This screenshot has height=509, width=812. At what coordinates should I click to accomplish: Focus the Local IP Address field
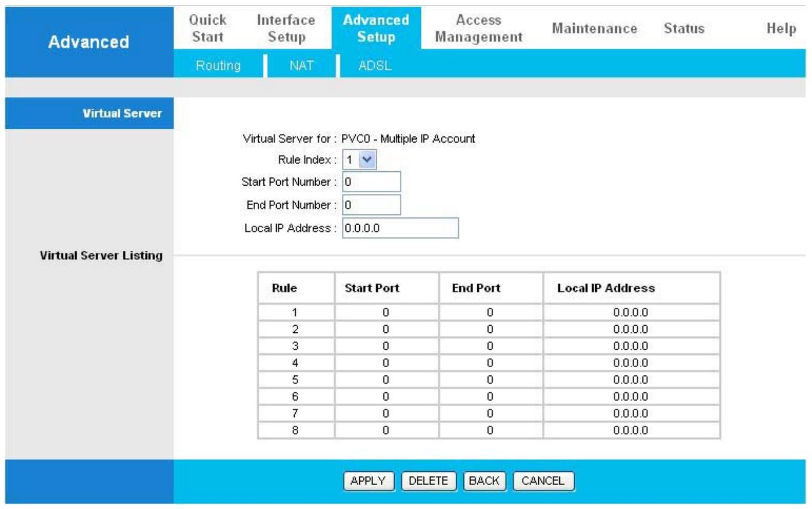tap(401, 228)
